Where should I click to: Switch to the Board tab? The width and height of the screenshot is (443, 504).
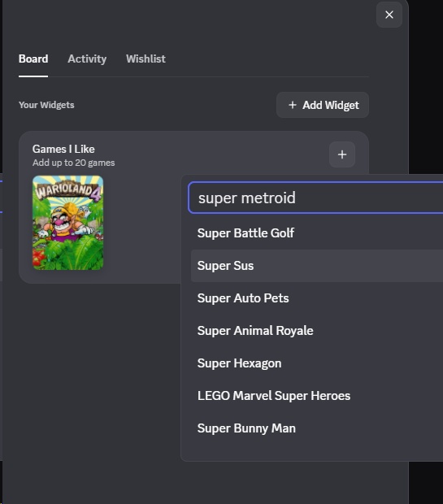point(33,59)
